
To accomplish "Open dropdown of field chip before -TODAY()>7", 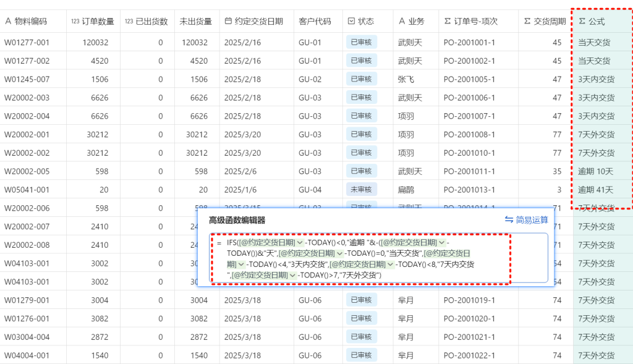I will pos(292,275).
